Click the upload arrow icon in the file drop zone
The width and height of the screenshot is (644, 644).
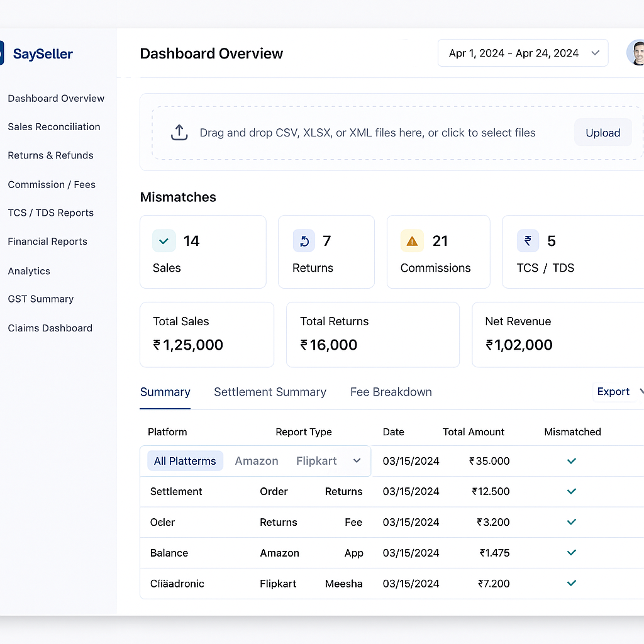pos(179,132)
